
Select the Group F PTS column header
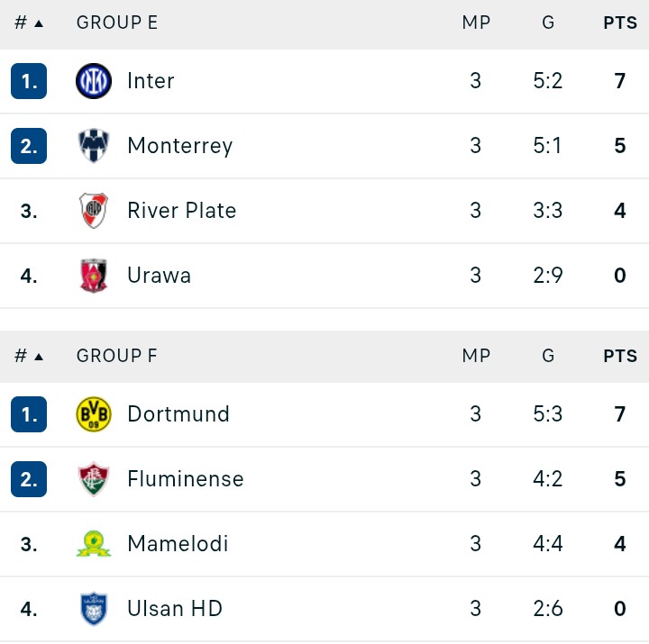[x=620, y=356]
